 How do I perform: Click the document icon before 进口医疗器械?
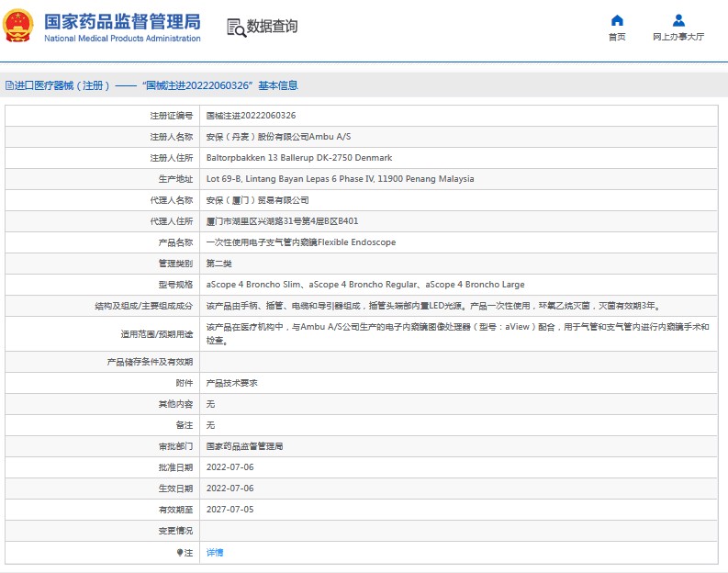(x=9, y=85)
